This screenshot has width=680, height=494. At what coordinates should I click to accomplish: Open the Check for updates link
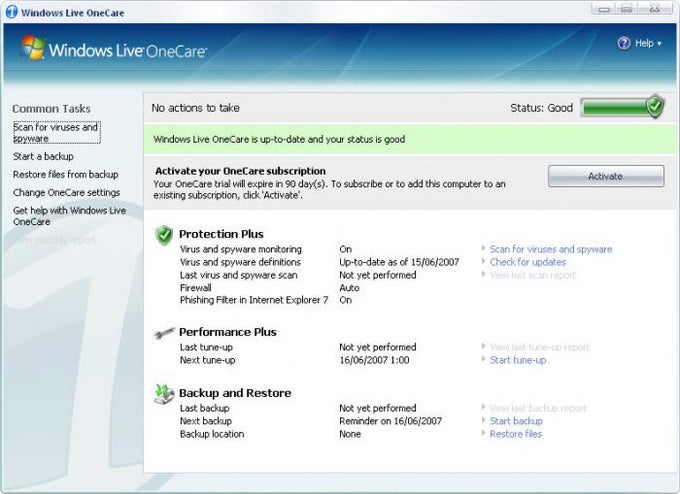click(x=528, y=262)
